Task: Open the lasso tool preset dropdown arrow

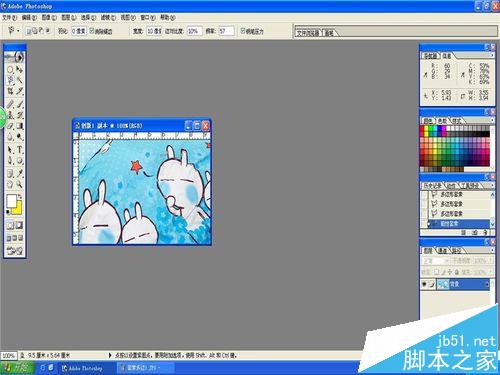Action: 18,31
